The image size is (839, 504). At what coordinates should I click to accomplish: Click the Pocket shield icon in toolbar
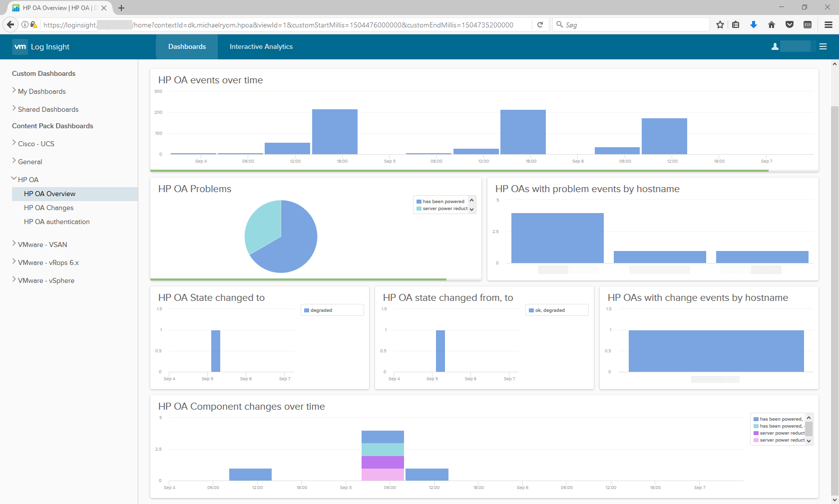(790, 24)
